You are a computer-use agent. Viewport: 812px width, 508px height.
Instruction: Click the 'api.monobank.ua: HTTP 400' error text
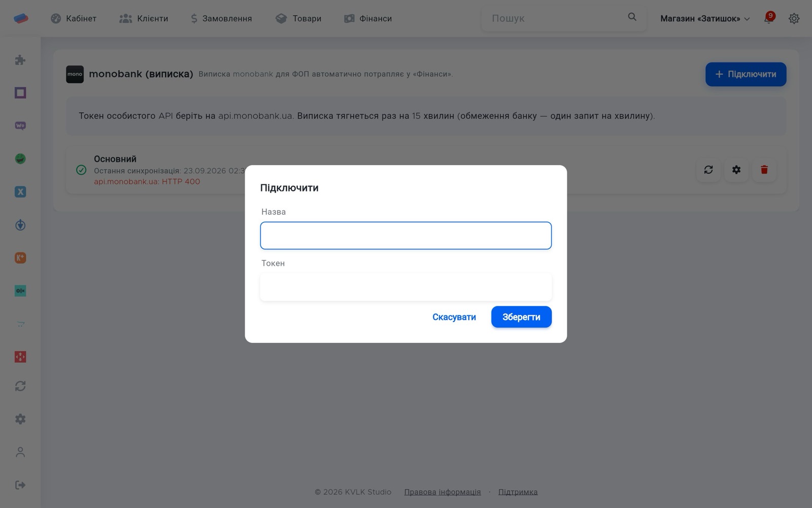147,181
